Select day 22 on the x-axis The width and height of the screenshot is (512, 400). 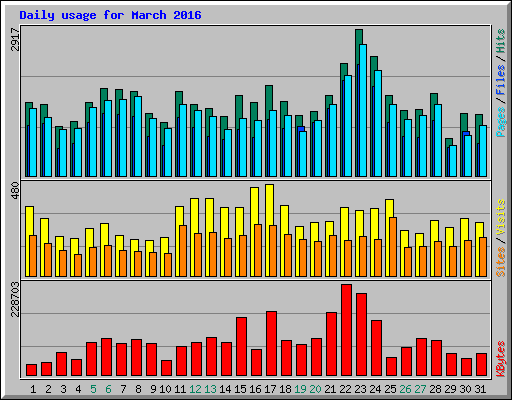click(x=345, y=389)
